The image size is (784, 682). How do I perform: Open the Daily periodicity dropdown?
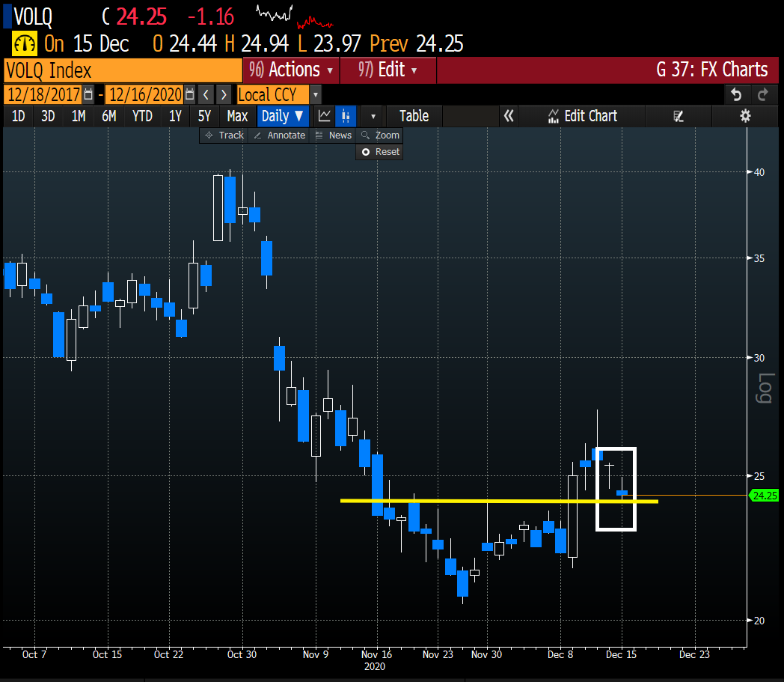point(283,116)
